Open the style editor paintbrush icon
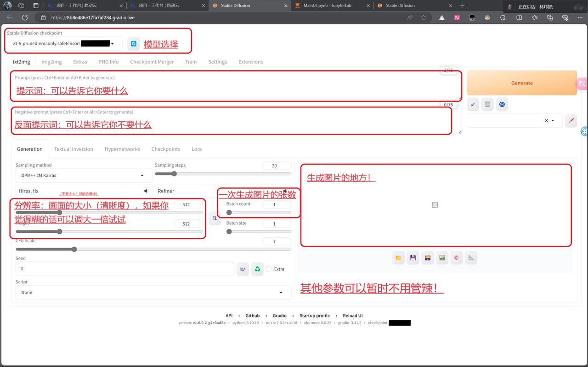Viewport: 588px width, 367px height. click(571, 120)
